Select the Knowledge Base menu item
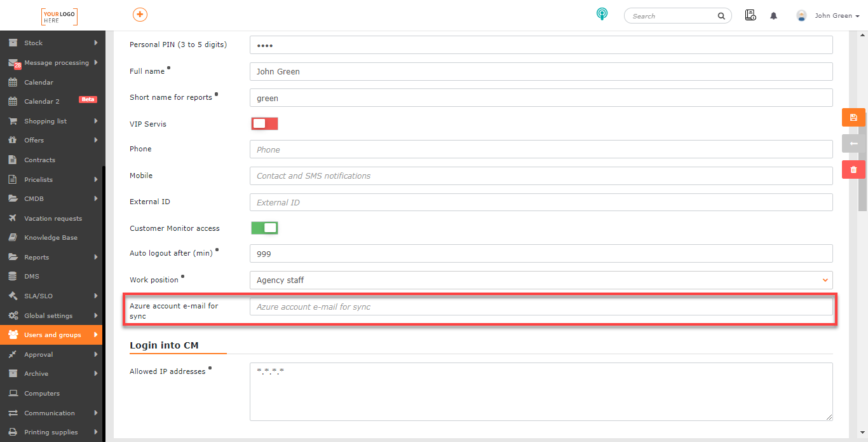 (x=51, y=237)
